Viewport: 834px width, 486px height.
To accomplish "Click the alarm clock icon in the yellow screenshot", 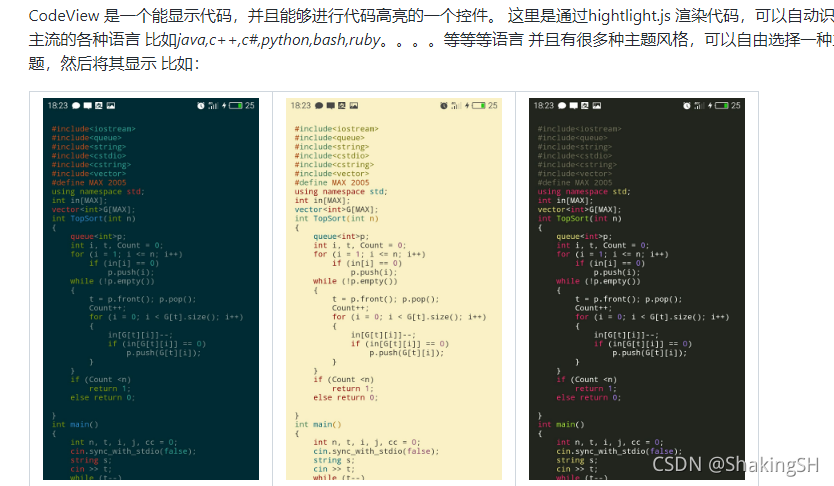I will pos(444,106).
